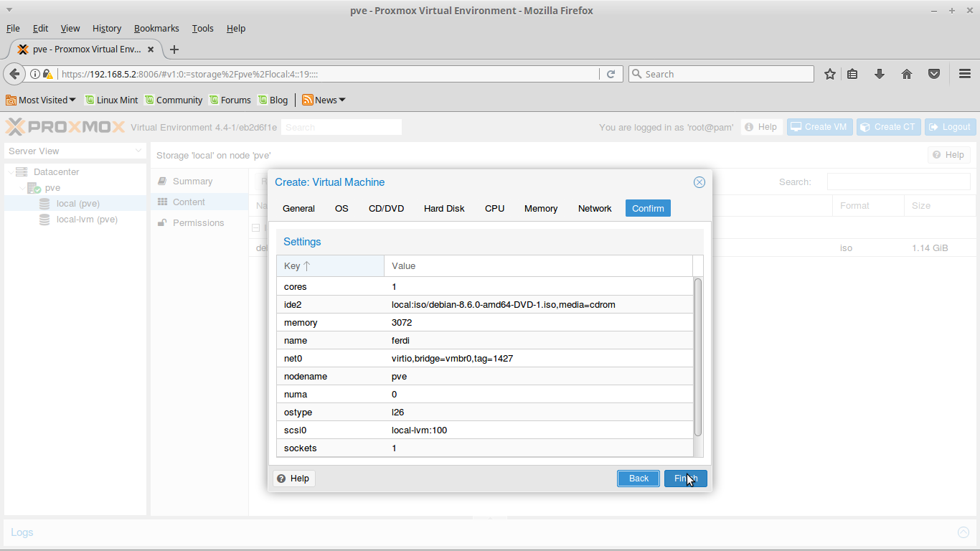Select the Summary panel for storage 'local'
This screenshot has width=980, height=551.
point(191,181)
